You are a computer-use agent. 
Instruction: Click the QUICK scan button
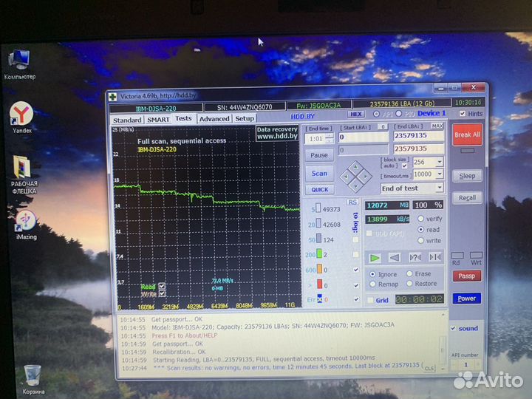pos(320,190)
